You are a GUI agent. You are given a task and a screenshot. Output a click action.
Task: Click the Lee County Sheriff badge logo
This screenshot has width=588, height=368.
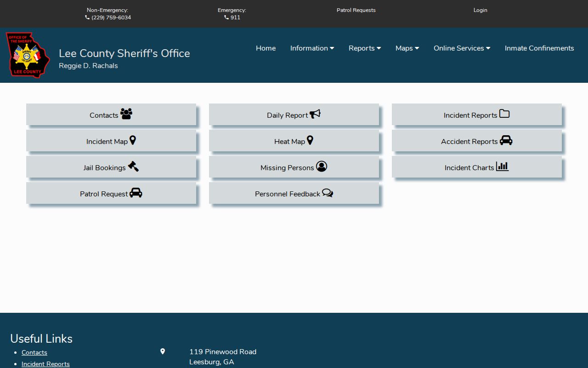click(28, 55)
